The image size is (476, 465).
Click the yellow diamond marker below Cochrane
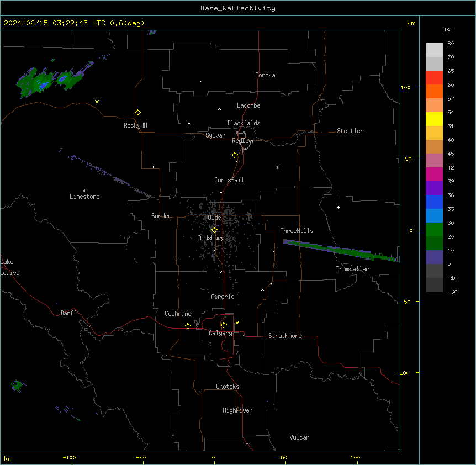tap(188, 326)
